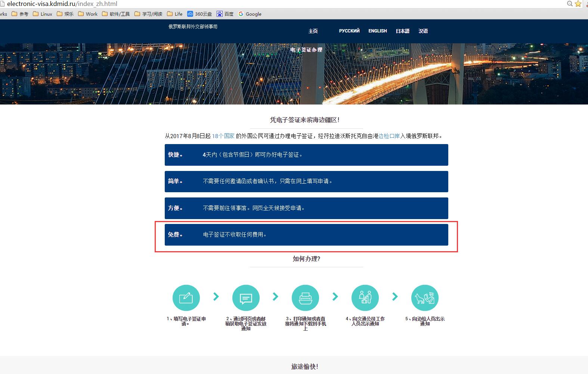Click the transport company staff icon

(x=365, y=298)
